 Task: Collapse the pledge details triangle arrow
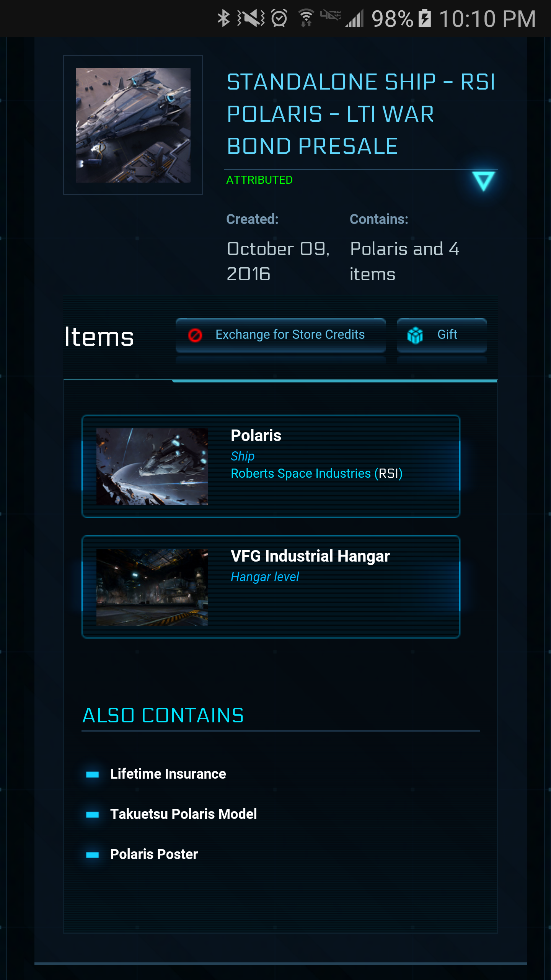(x=483, y=181)
